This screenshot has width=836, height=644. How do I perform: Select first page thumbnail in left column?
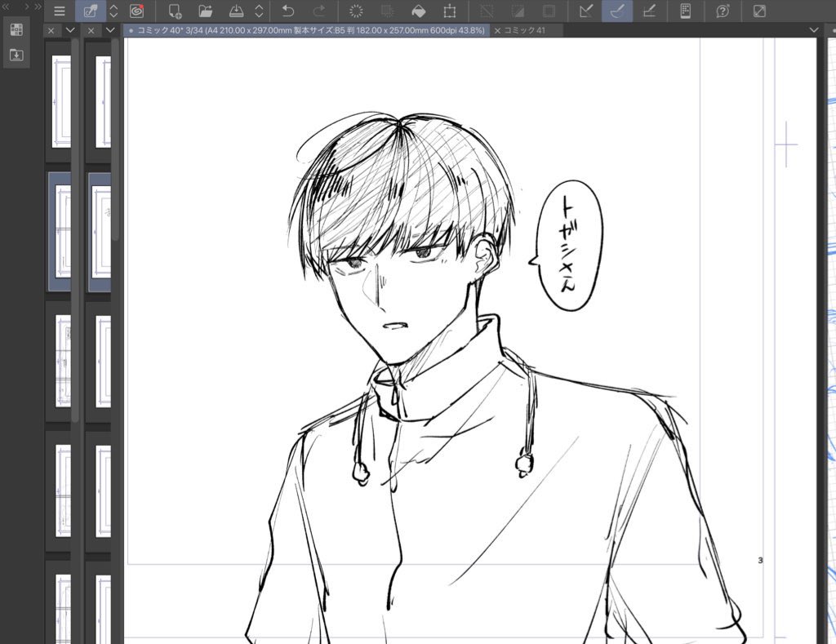[x=61, y=101]
